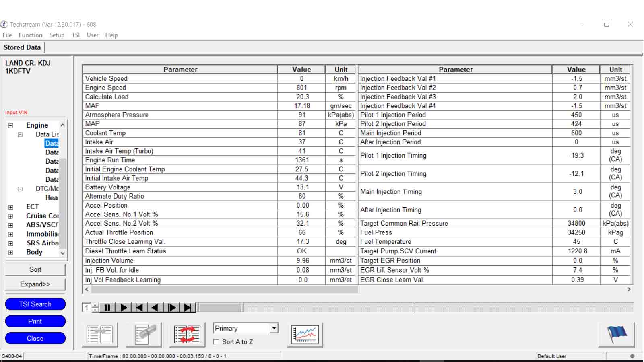
Task: Expand the ECT tree node
Action: pyautogui.click(x=10, y=207)
